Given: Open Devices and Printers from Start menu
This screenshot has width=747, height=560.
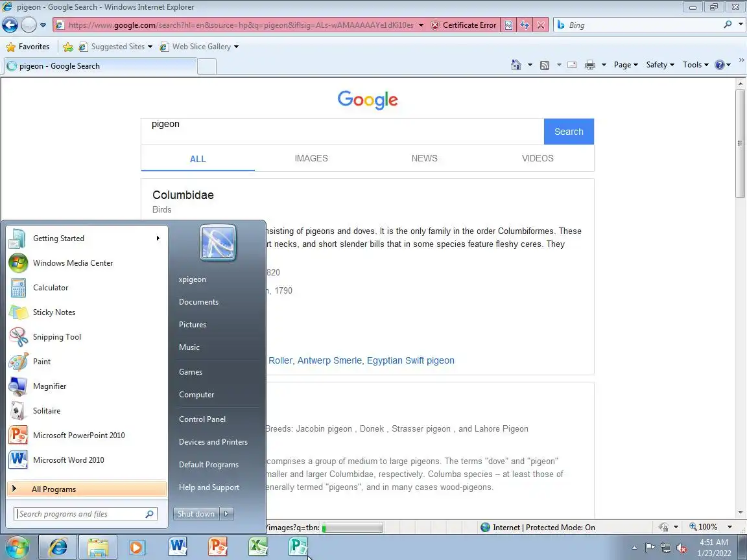Looking at the screenshot, I should pos(213,442).
